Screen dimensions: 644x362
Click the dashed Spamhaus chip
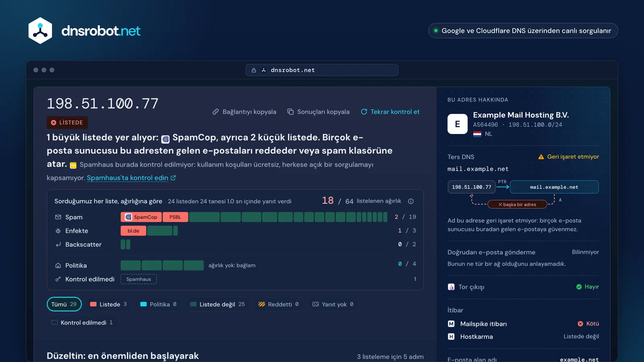pyautogui.click(x=139, y=279)
